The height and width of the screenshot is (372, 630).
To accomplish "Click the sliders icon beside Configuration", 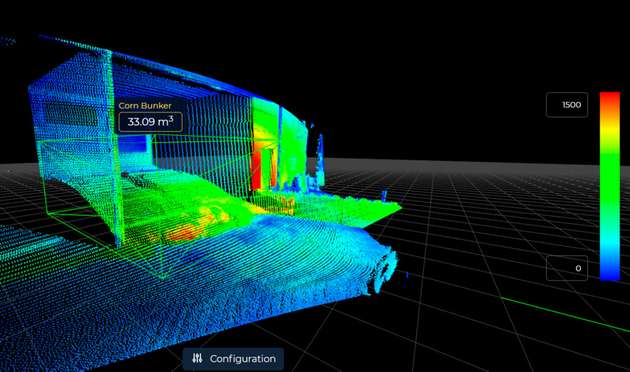I will 197,358.
